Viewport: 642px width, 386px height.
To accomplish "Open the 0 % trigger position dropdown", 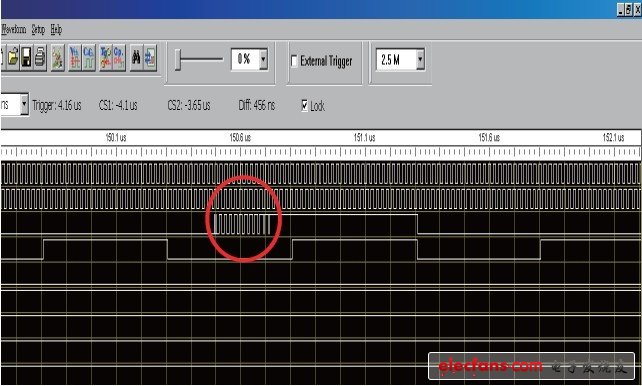I will pos(264,59).
